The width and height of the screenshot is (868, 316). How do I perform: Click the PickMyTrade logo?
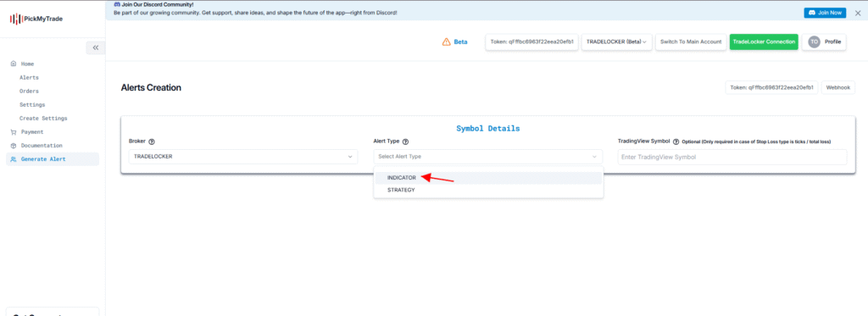[x=36, y=19]
